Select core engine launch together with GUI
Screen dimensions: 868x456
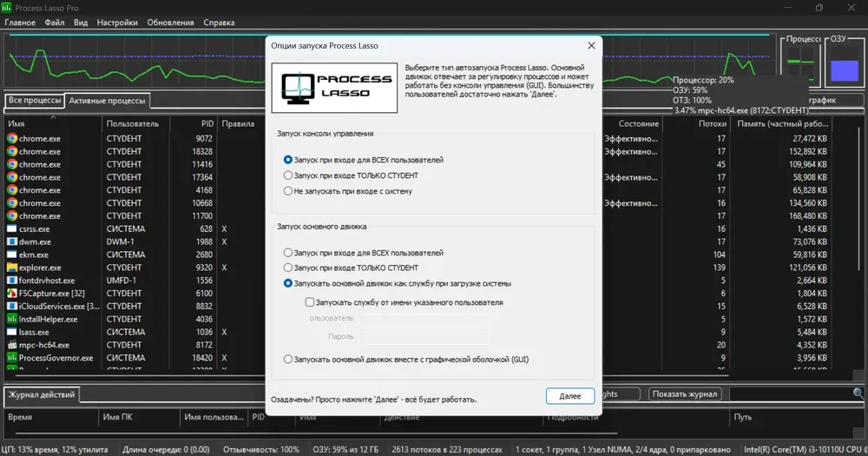[405, 359]
